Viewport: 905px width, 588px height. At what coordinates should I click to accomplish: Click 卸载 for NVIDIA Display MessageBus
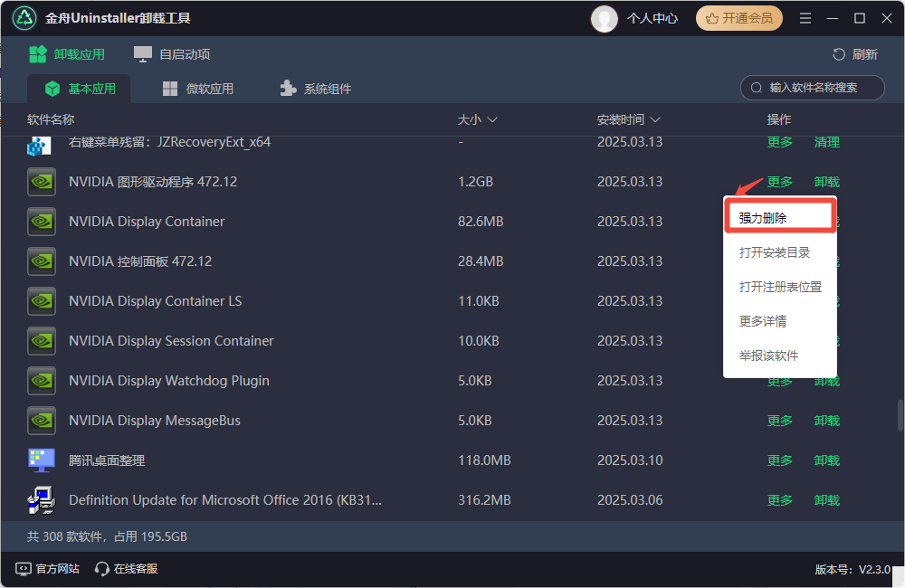[x=826, y=421]
